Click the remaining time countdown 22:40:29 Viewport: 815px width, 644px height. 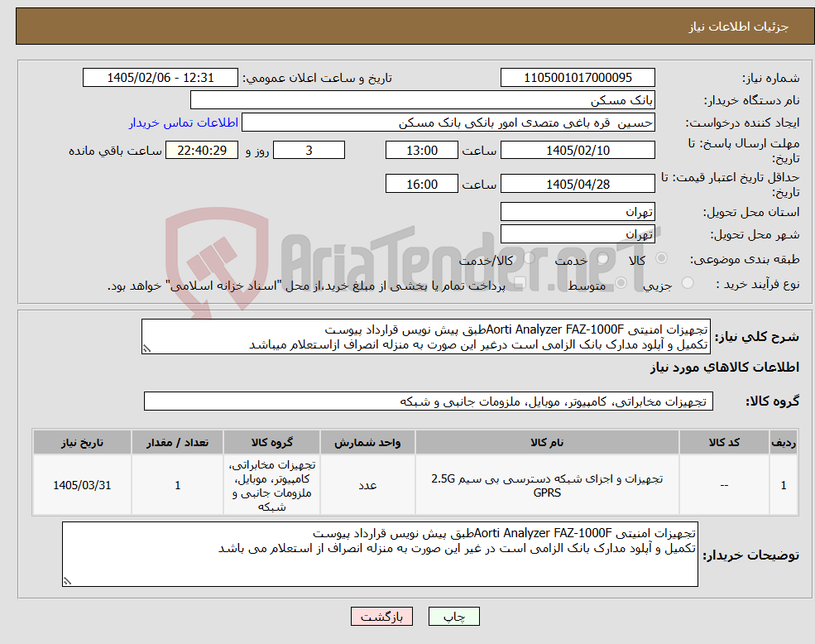point(202,151)
